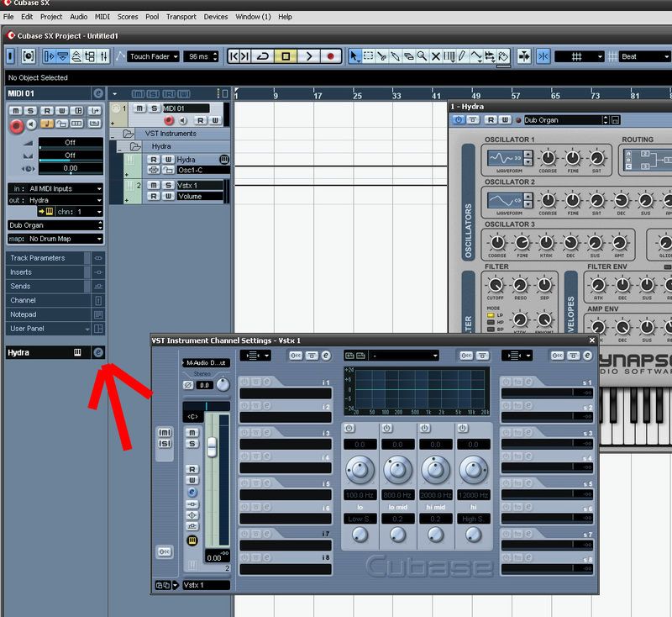Select the Draw pencil tool
Image resolution: width=672 pixels, height=617 pixels.
(462, 56)
